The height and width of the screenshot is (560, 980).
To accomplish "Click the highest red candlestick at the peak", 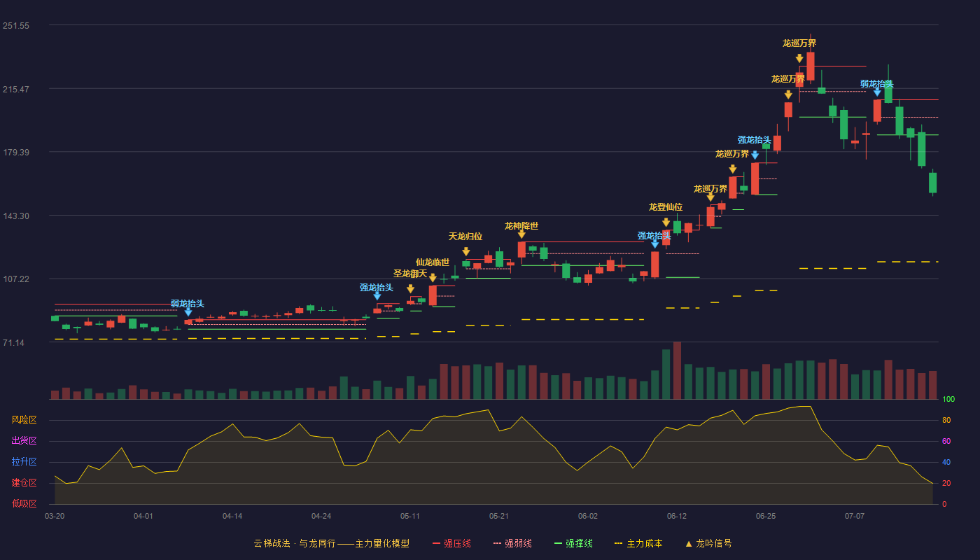I will pyautogui.click(x=811, y=66).
